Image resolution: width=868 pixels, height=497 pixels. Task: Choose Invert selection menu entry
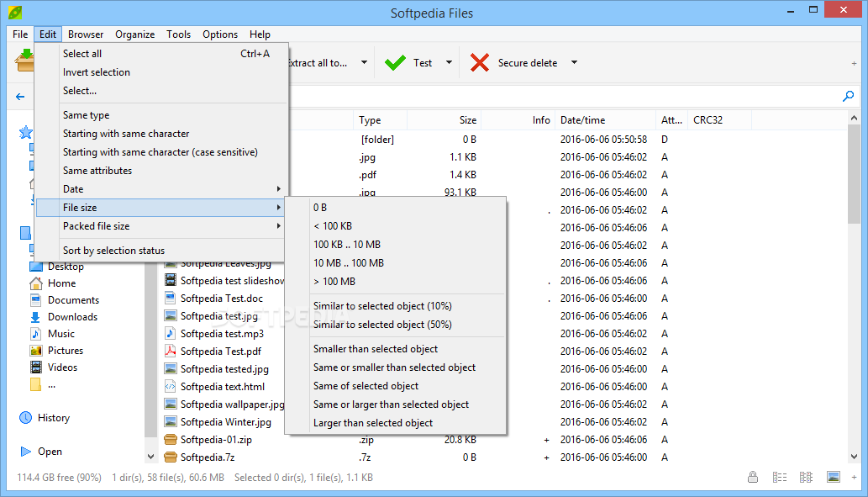[x=160, y=72]
